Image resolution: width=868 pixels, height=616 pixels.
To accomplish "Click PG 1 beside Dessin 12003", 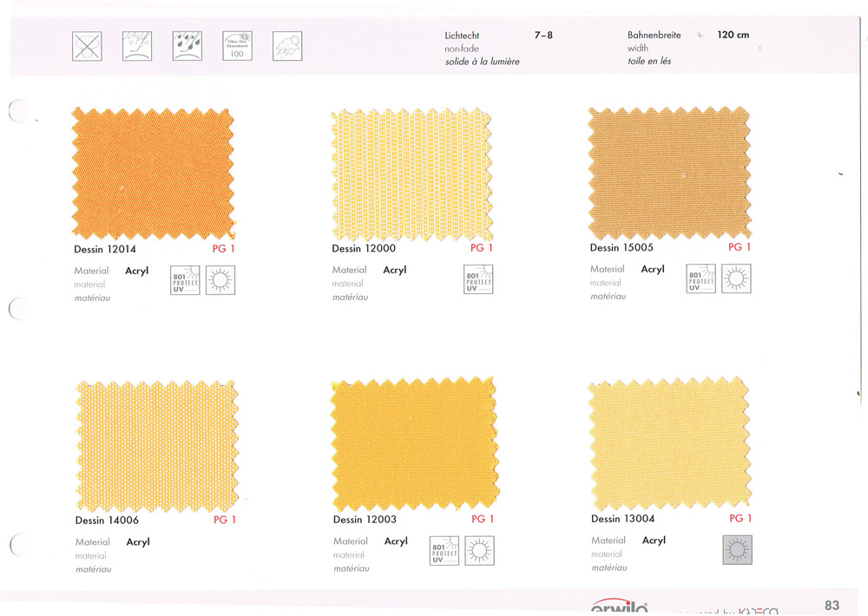I will point(483,519).
